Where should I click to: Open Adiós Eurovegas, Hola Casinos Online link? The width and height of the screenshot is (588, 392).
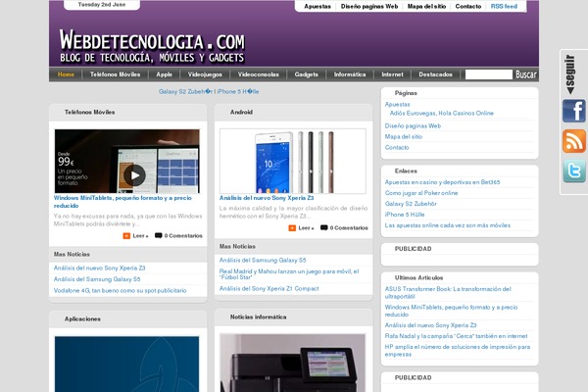[x=442, y=113]
